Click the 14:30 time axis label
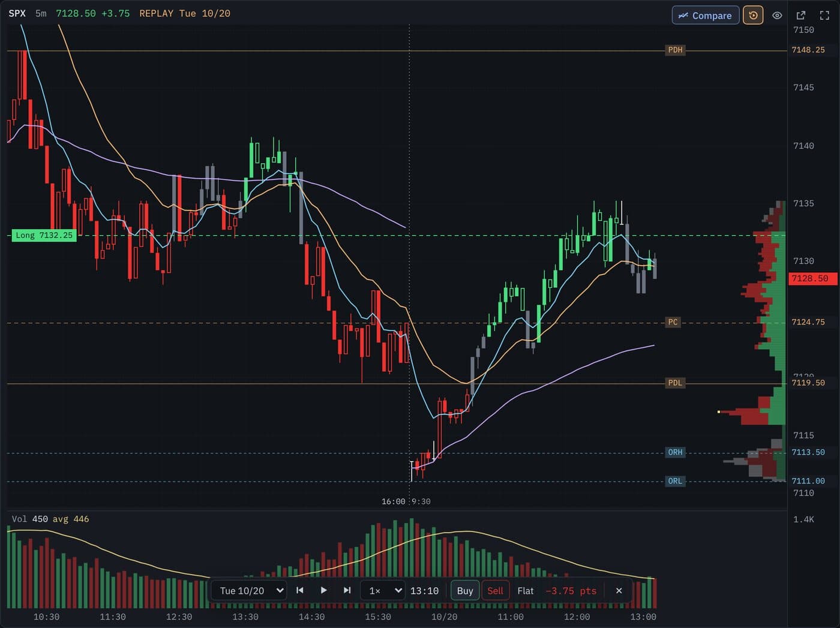The width and height of the screenshot is (840, 628). point(311,617)
